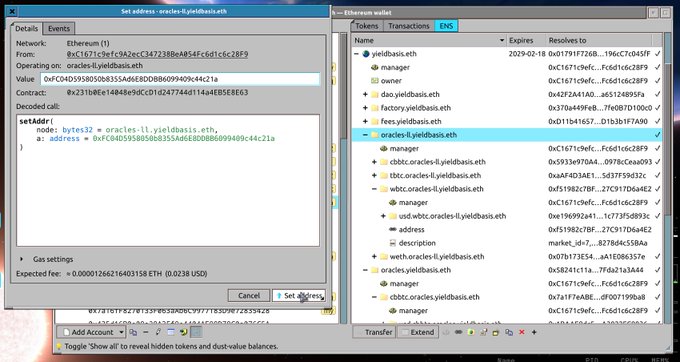Screen dimensions: 680x362
Task: Open the From address link
Action: [157, 55]
